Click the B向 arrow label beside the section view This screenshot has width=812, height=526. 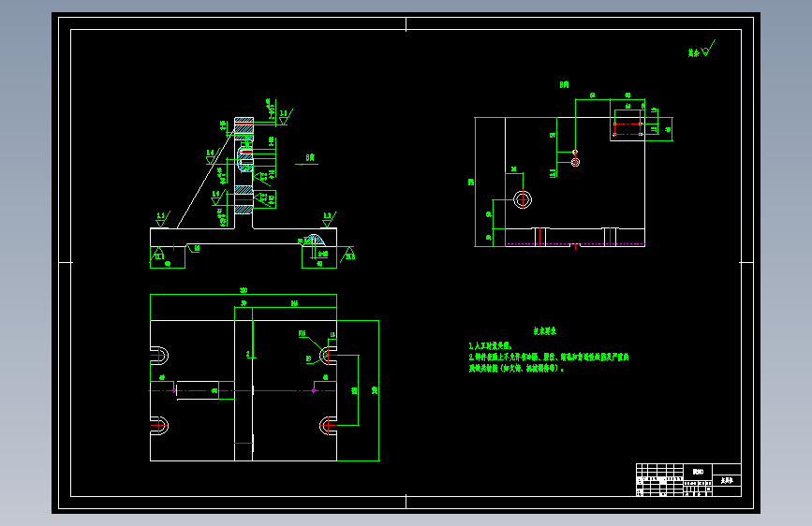[310, 157]
